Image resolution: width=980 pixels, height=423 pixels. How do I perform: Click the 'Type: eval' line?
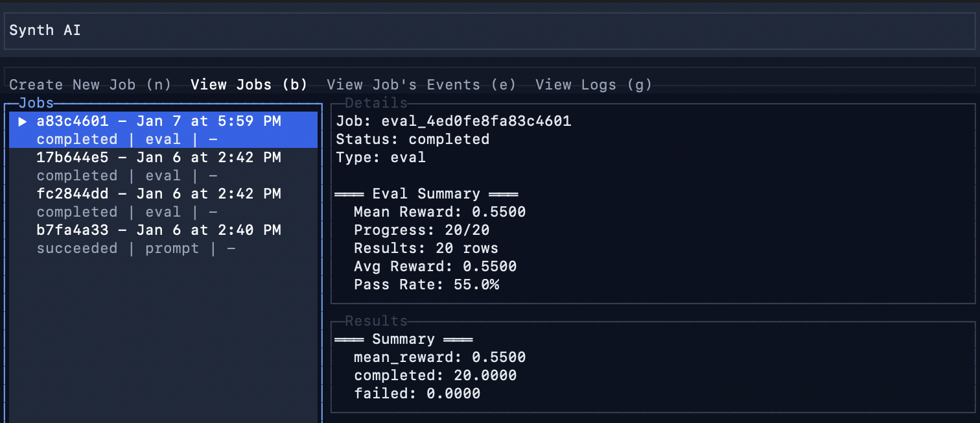[381, 158]
